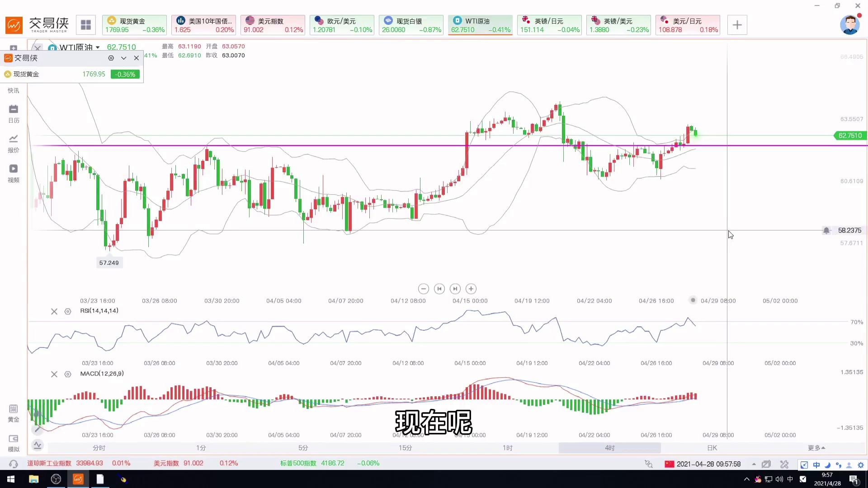The height and width of the screenshot is (488, 868).
Task: Zoom out chart with the minus button
Action: (x=423, y=289)
